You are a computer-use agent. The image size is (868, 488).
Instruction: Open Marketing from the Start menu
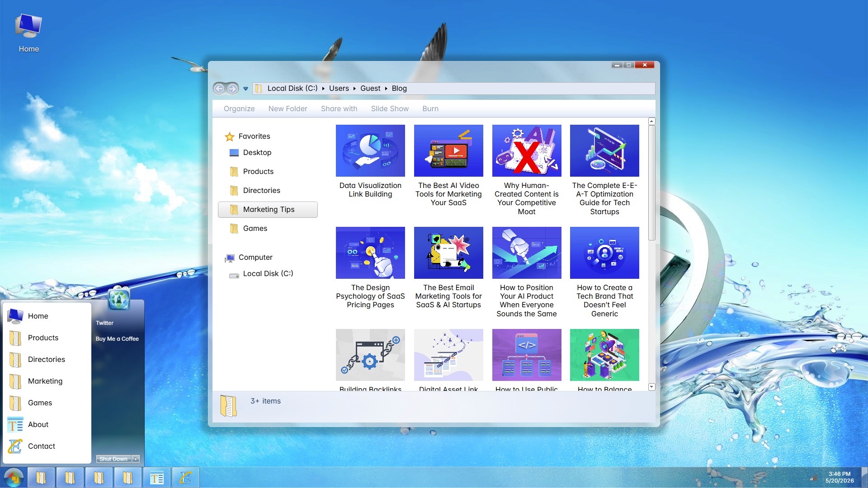47,381
